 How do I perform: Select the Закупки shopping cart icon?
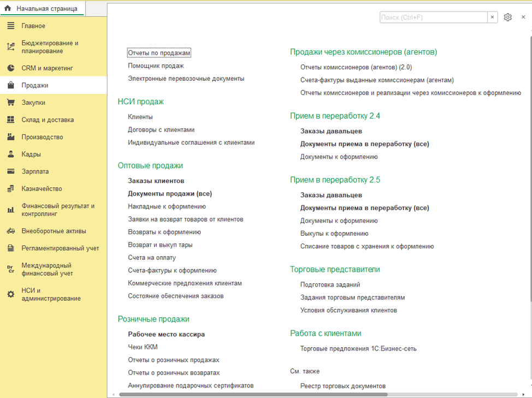tap(10, 103)
